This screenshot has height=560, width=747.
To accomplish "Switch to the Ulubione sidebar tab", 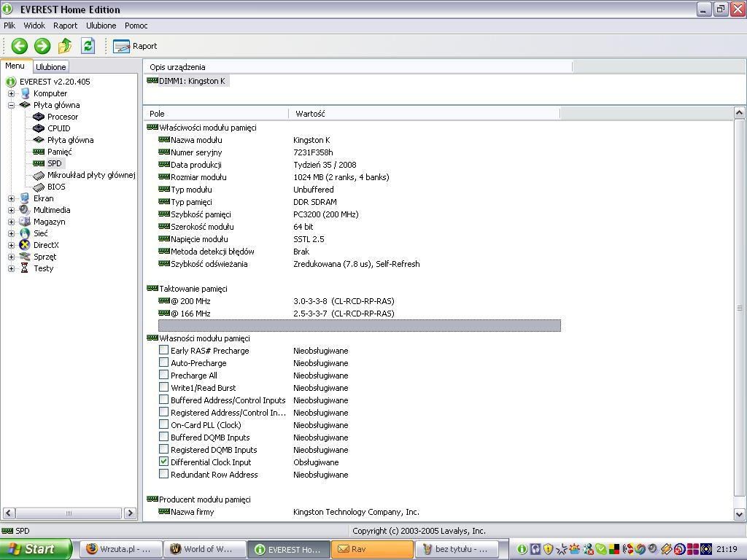I will click(50, 67).
